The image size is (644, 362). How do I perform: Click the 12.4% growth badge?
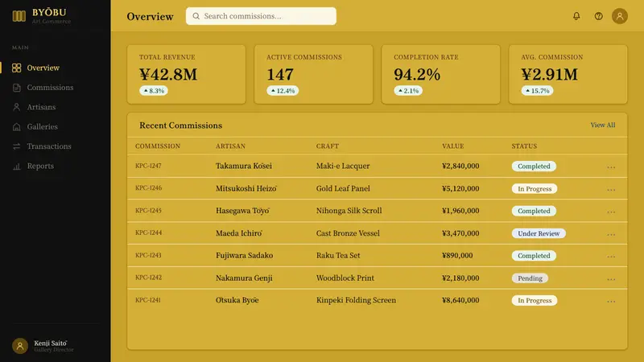click(283, 91)
